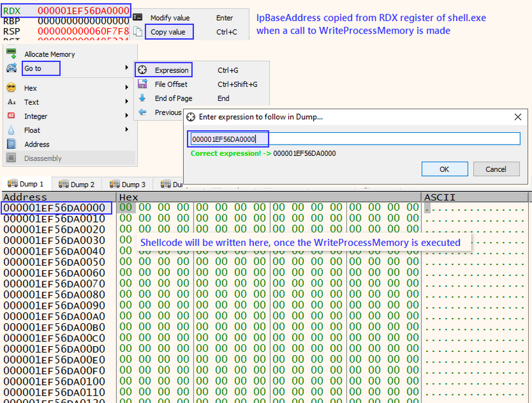The width and height of the screenshot is (532, 403).
Task: Select dump address 000001EF56DA0100
Action: click(x=54, y=381)
